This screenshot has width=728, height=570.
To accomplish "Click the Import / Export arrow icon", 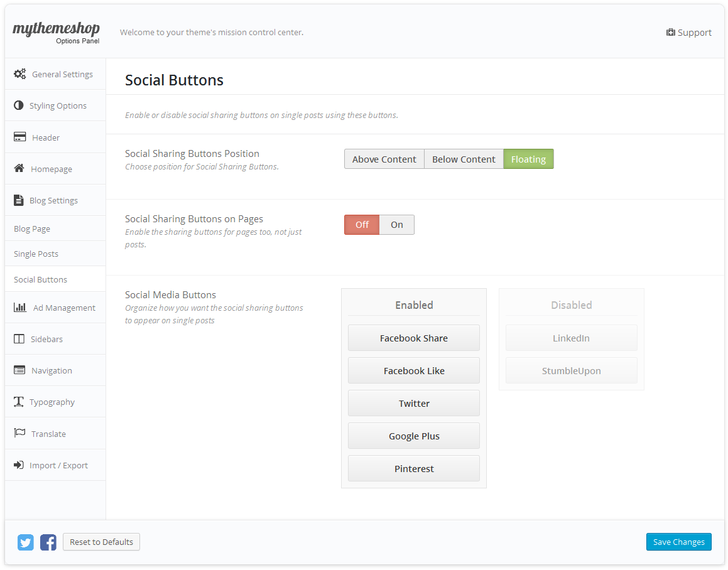I will (19, 465).
